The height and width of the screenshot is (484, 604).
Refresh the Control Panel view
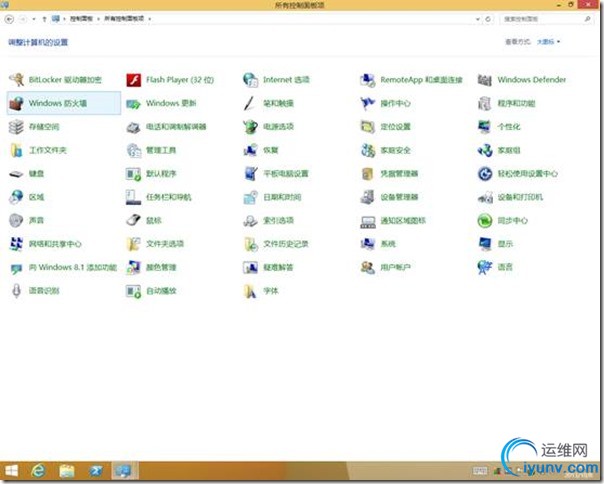click(x=488, y=18)
